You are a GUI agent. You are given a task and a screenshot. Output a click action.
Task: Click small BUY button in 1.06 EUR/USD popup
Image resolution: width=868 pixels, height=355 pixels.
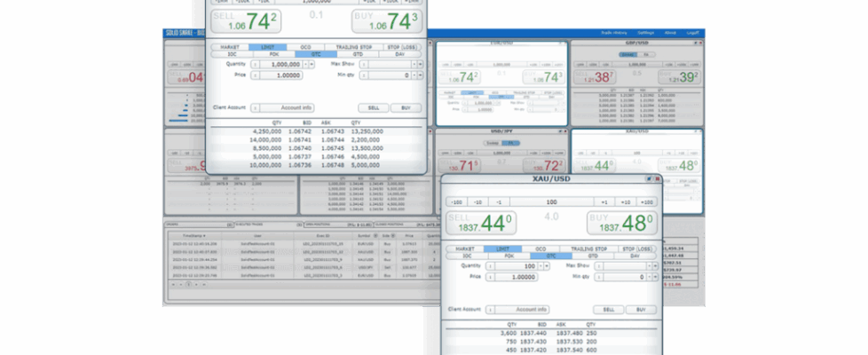406,108
